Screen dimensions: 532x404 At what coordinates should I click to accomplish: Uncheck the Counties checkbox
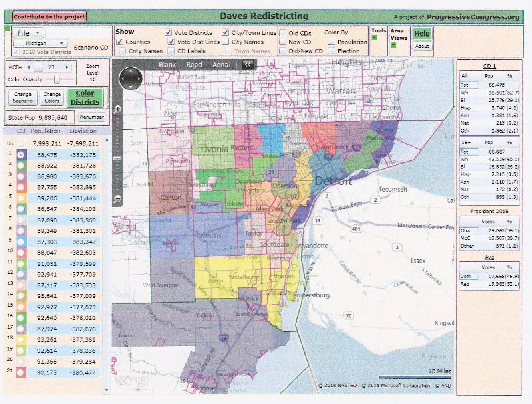[x=119, y=42]
